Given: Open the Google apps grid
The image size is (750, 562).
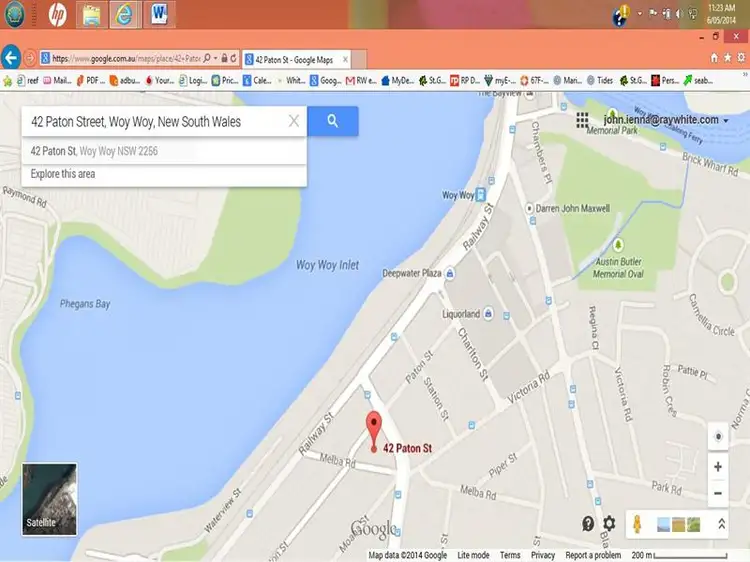Looking at the screenshot, I should tap(582, 120).
